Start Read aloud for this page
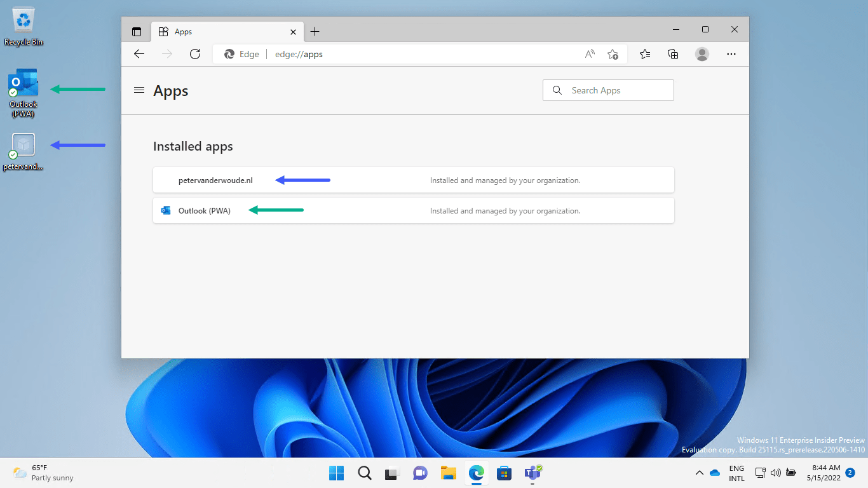The width and height of the screenshot is (868, 488). pos(589,54)
